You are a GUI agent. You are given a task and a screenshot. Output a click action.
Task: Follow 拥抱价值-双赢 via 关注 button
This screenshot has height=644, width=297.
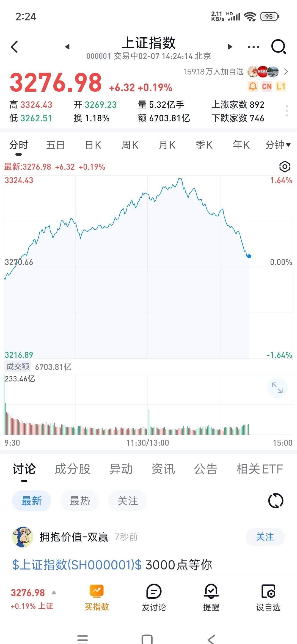click(265, 537)
